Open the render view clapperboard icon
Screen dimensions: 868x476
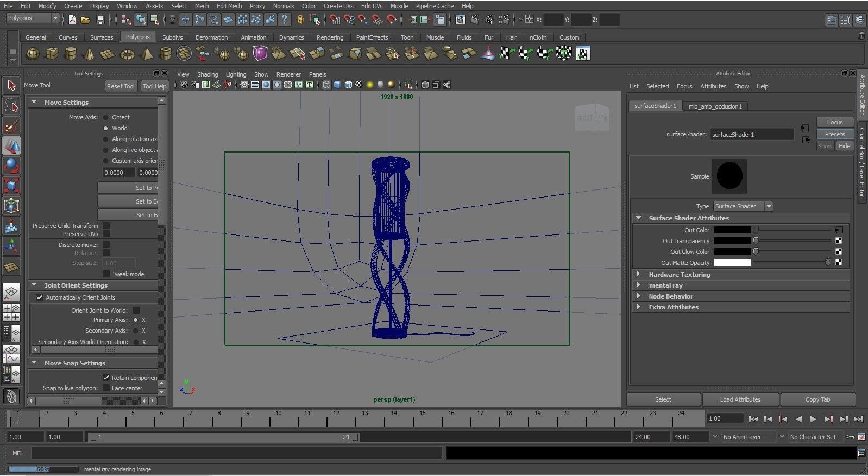[460, 20]
